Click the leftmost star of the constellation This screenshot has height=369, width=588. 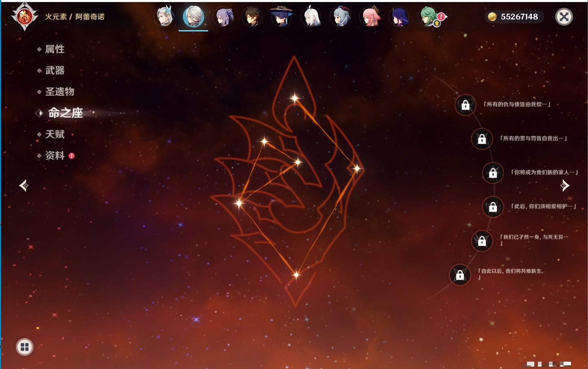click(239, 202)
